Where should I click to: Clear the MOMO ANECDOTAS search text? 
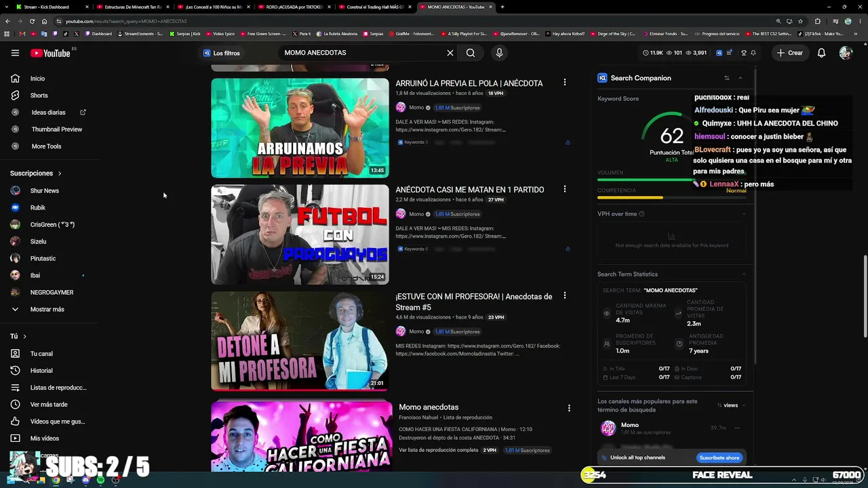point(450,53)
